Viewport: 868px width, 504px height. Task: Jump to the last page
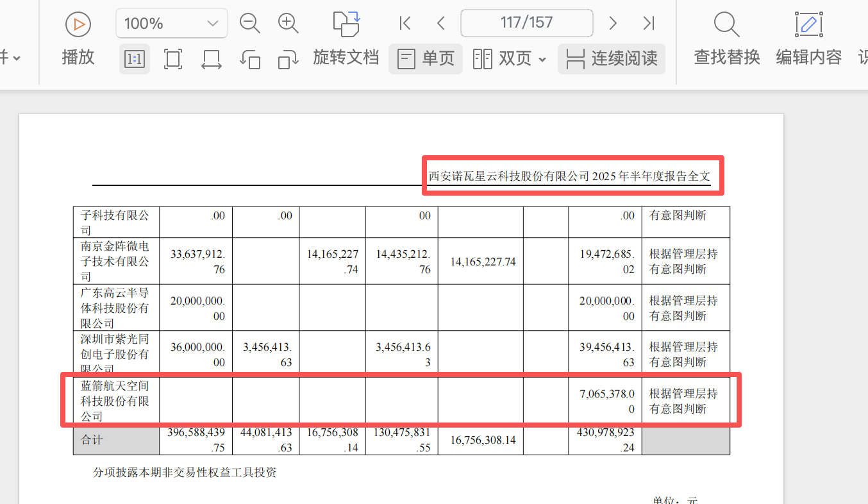click(649, 24)
